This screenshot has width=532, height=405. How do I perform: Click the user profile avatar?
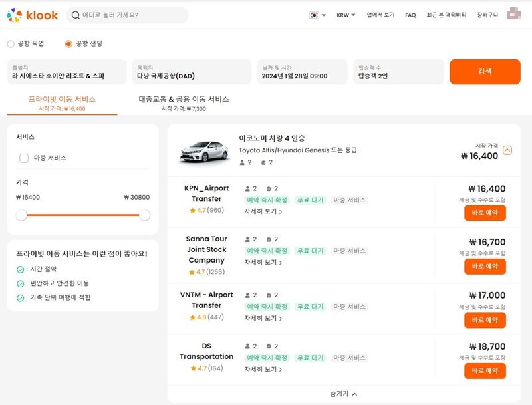[513, 13]
